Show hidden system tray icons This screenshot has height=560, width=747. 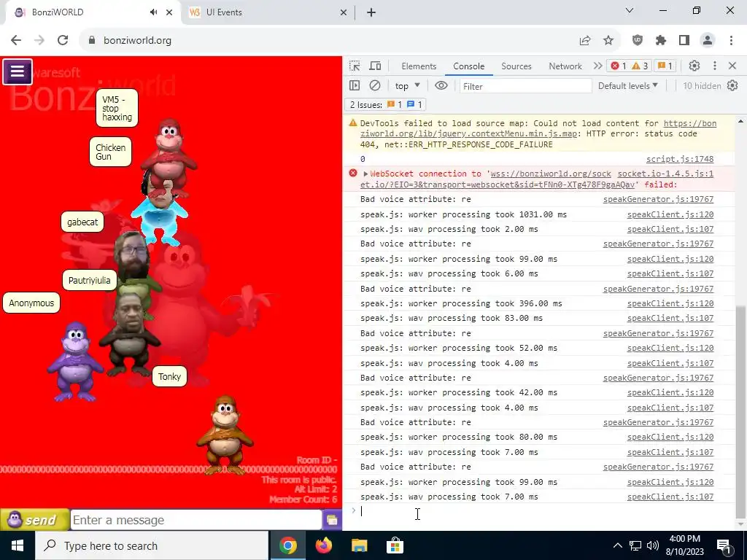point(617,545)
